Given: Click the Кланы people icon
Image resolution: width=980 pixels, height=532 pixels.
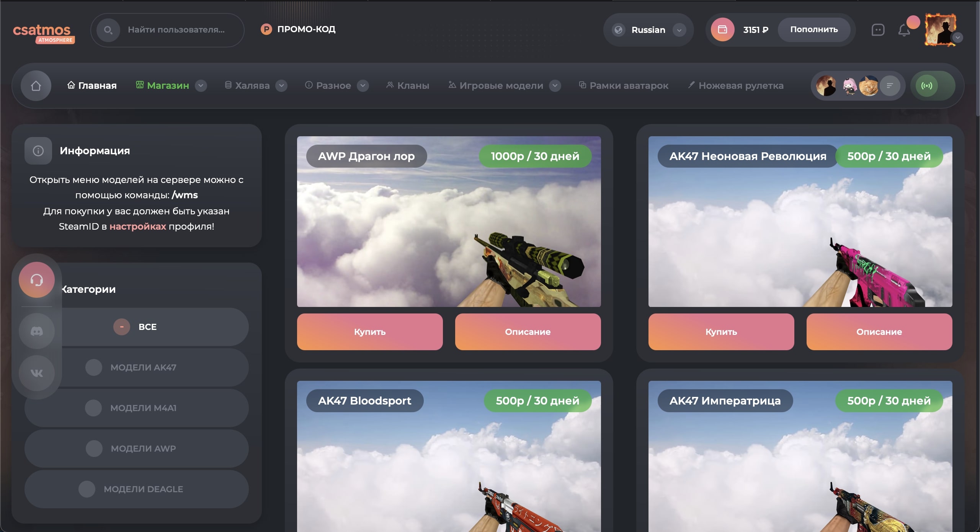Looking at the screenshot, I should (390, 85).
